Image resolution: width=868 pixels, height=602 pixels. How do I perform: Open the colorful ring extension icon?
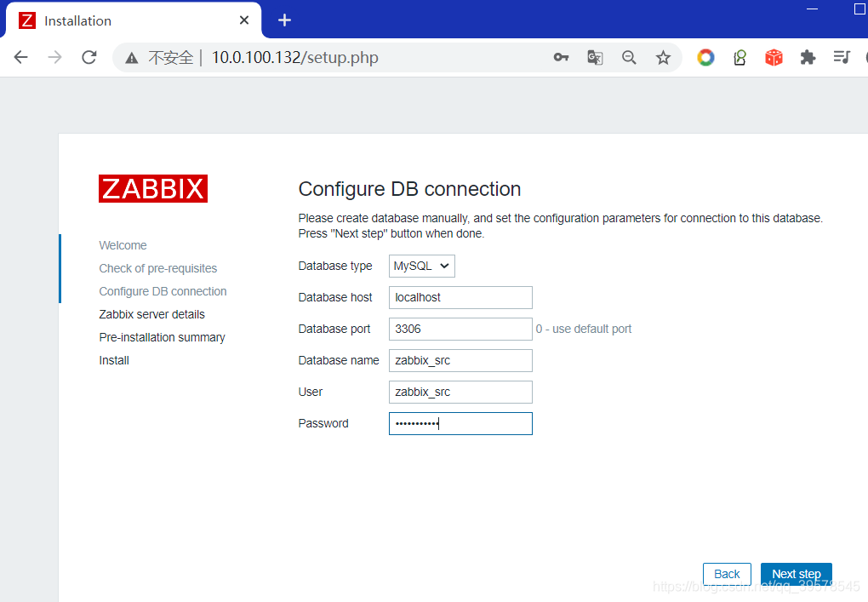point(705,57)
